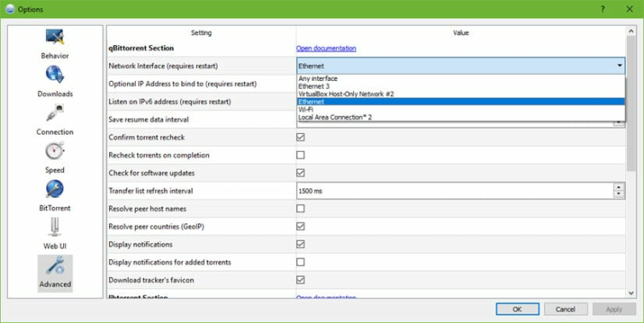Open the Behavior settings icon
The image size is (644, 323).
click(x=55, y=37)
